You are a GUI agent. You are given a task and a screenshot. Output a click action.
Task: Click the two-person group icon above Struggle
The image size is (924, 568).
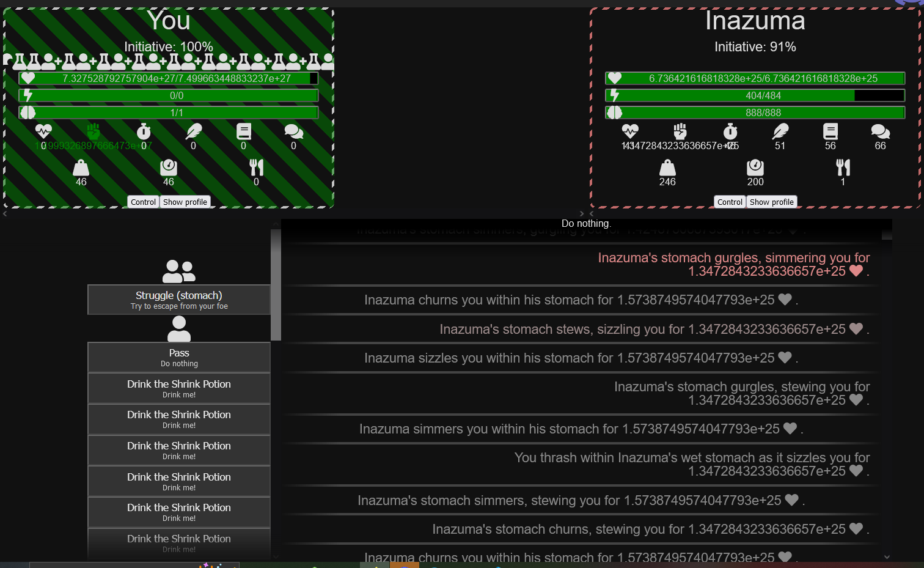(179, 271)
